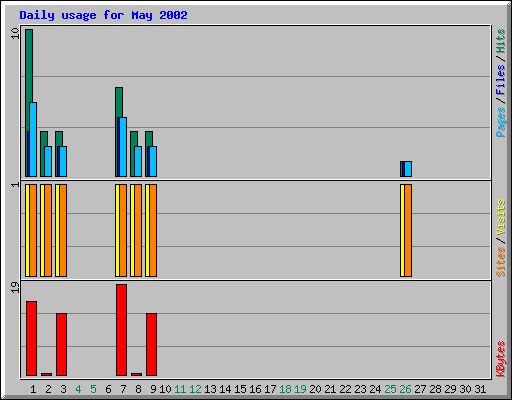
Task: Click day label '28' on the x-axis
Action: click(x=435, y=389)
